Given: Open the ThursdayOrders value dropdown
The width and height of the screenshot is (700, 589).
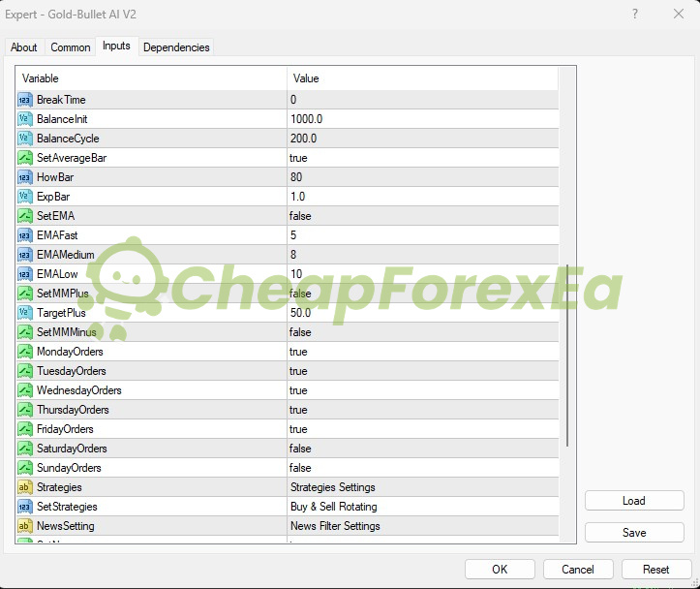Looking at the screenshot, I should pos(423,410).
